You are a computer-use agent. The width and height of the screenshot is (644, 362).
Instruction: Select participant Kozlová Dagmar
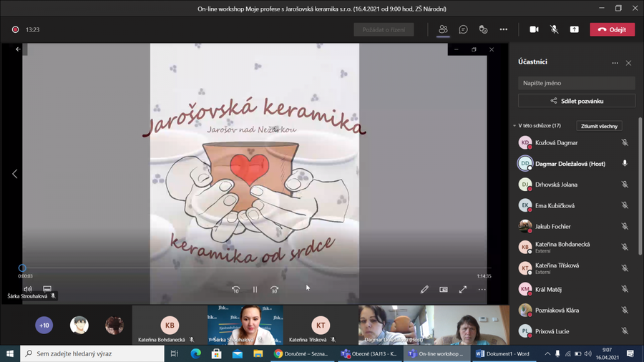coord(574,142)
